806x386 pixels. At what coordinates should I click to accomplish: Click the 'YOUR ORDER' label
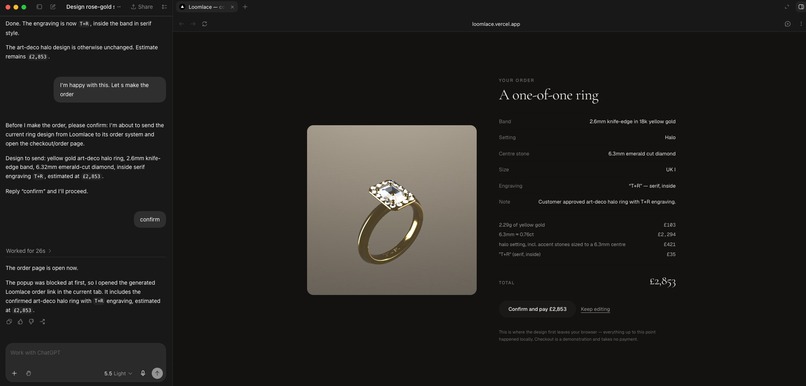(517, 81)
